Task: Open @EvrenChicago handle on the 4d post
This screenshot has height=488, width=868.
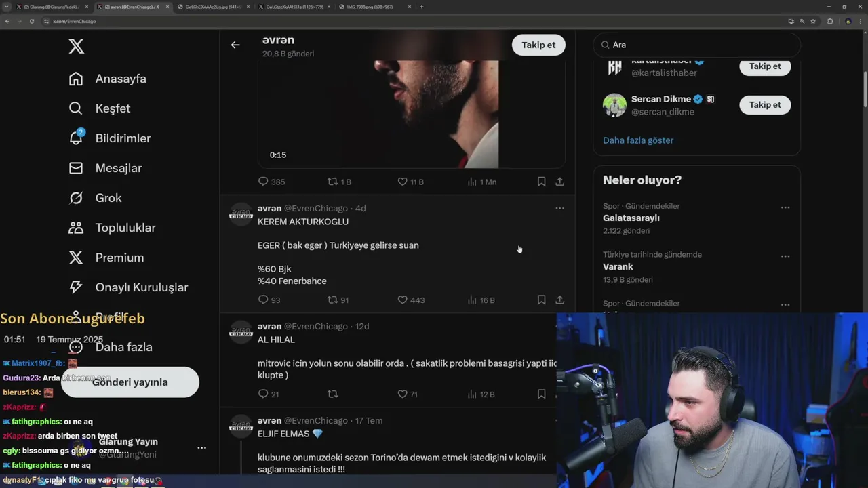Action: pyautogui.click(x=316, y=208)
